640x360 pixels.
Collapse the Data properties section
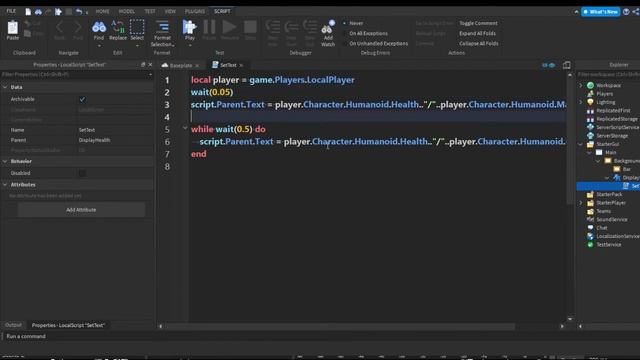[5, 87]
